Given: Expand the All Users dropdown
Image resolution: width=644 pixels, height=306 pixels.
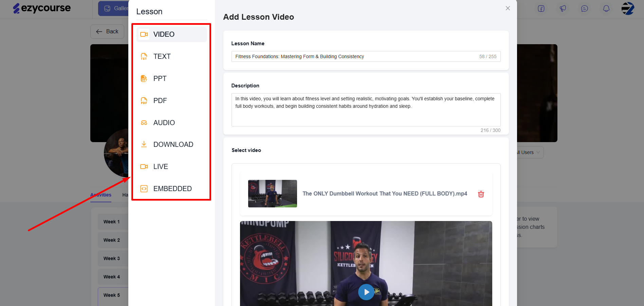Looking at the screenshot, I should point(530,152).
